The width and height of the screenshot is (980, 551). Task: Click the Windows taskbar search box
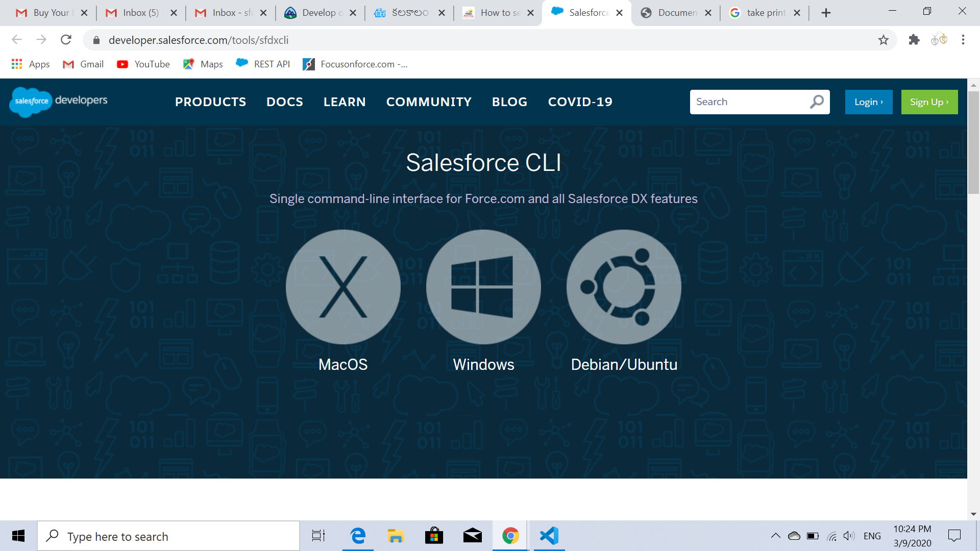click(168, 536)
